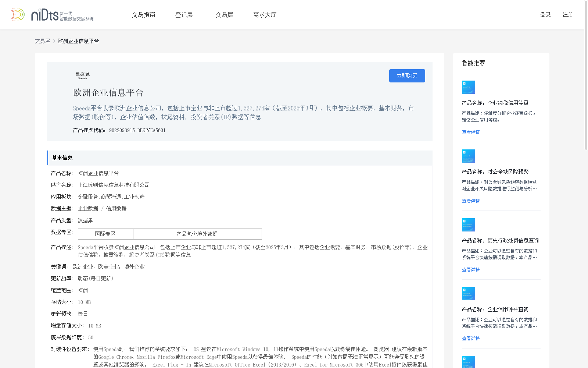Click supplier name 上海优则倍思信息科技有限公司
Screen dimensions: 588x368
pyautogui.click(x=114, y=185)
